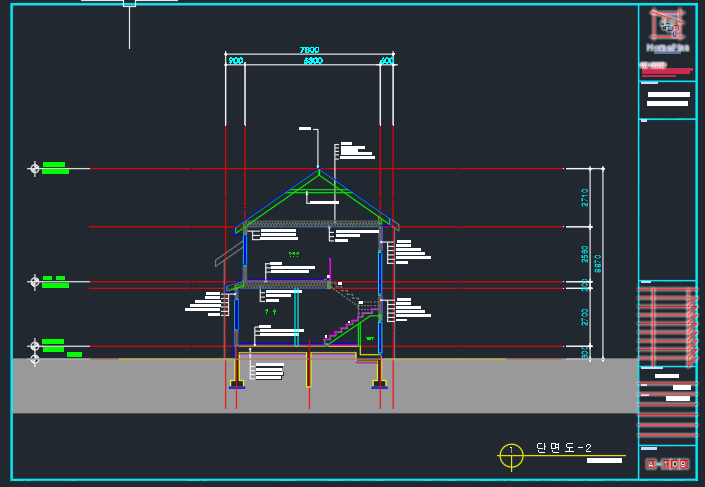The height and width of the screenshot is (487, 705).
Task: Click the 단면도-2 drawing title text
Action: click(x=565, y=448)
